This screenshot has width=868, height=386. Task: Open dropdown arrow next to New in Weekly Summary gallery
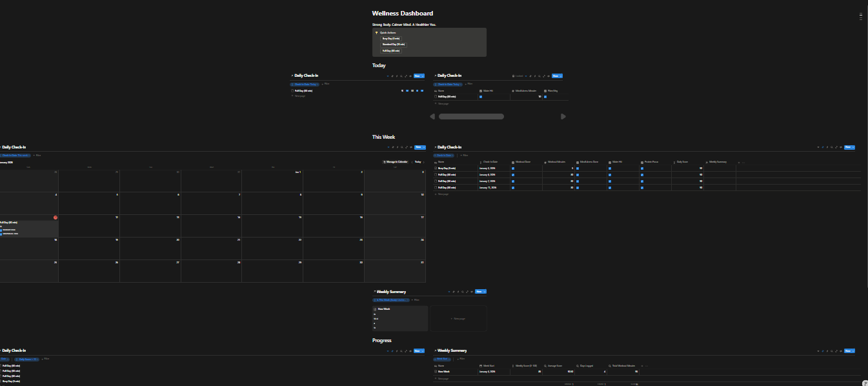(x=485, y=292)
